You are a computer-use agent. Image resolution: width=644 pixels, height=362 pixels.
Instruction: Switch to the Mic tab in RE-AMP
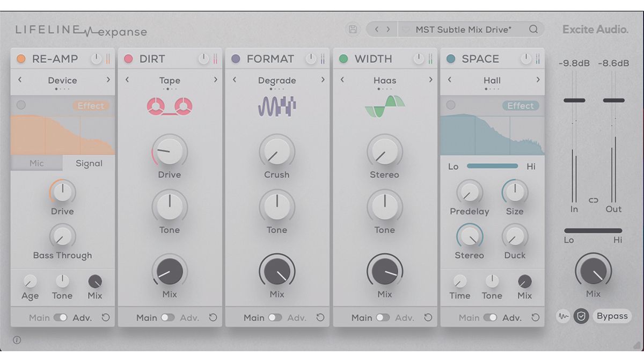pyautogui.click(x=36, y=163)
